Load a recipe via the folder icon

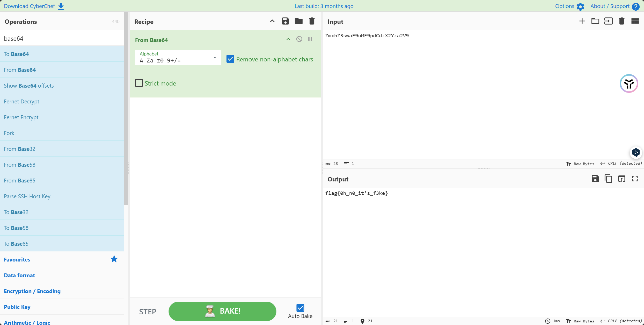pyautogui.click(x=298, y=21)
